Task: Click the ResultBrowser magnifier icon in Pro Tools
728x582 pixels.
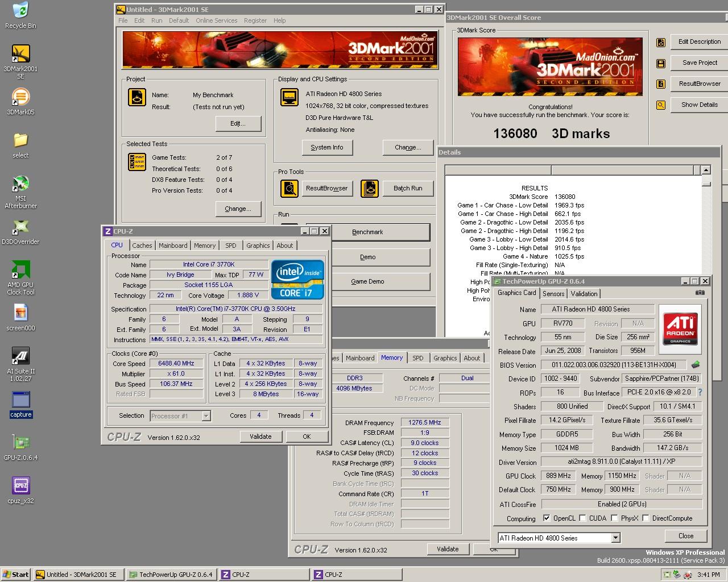Action: [x=289, y=188]
